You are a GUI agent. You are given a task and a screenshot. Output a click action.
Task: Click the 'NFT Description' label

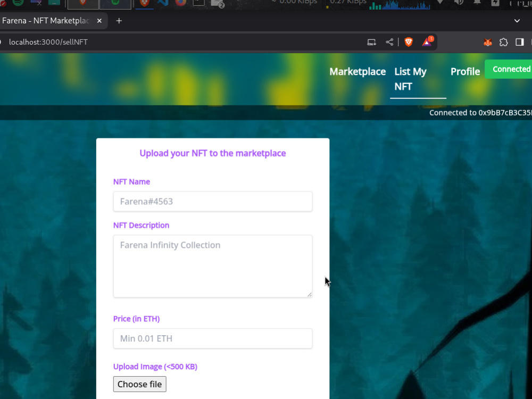[x=141, y=225]
